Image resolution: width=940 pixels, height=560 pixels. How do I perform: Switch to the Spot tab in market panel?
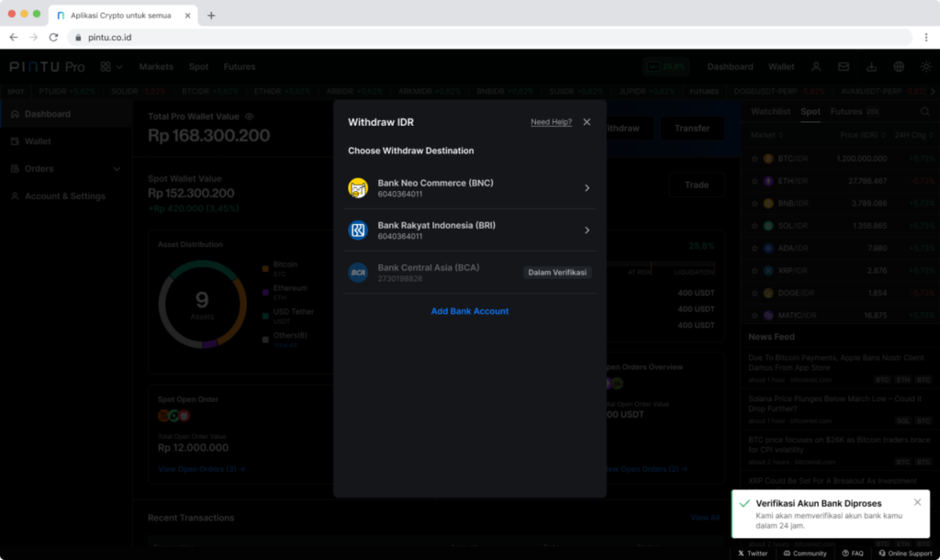click(x=811, y=111)
